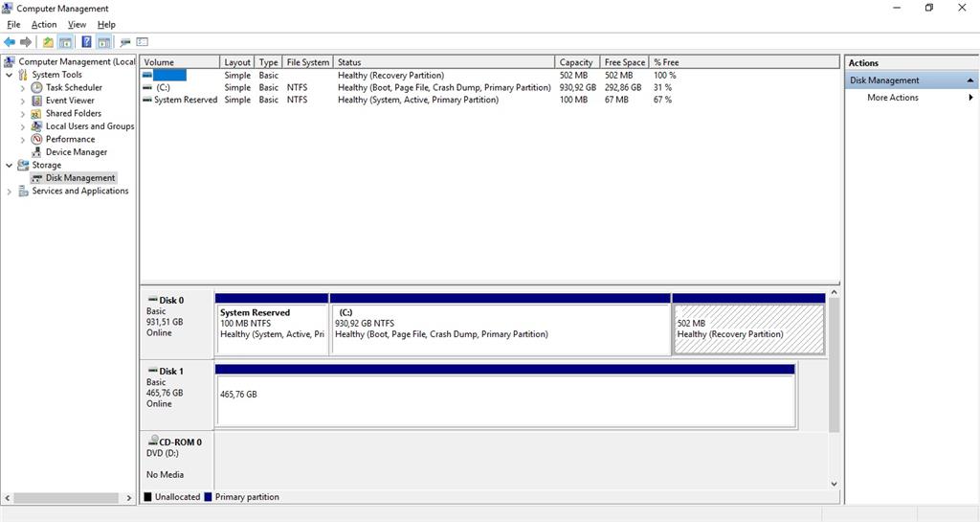
Task: Toggle the Show/Hide Console Tree toolbar icon
Action: (65, 42)
